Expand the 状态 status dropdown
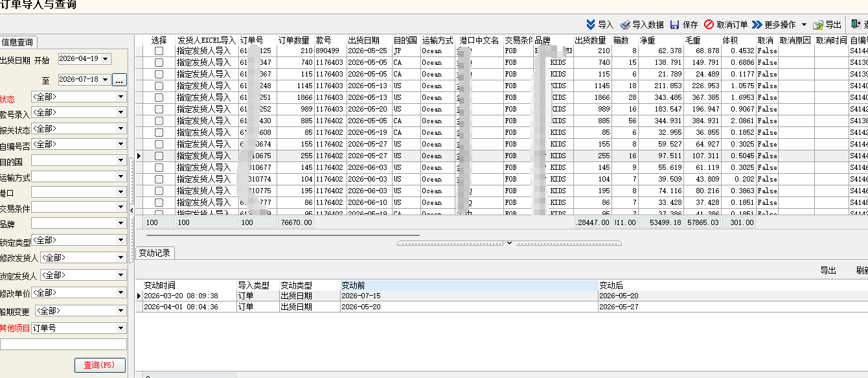Image resolution: width=868 pixels, height=378 pixels. coord(121,97)
